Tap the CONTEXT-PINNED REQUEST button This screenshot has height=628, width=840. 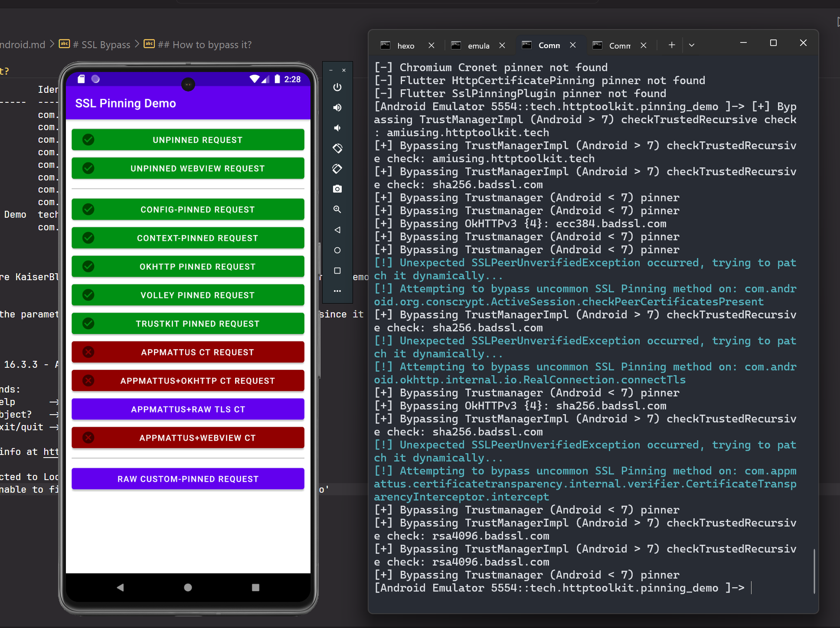pyautogui.click(x=188, y=238)
